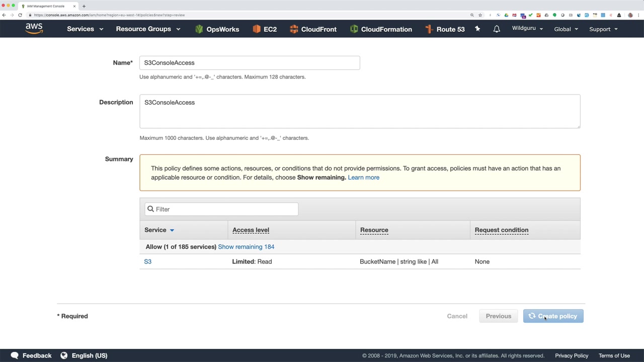Bookmark the page with the star icon
Screen dimensions: 644x362
pyautogui.click(x=480, y=15)
